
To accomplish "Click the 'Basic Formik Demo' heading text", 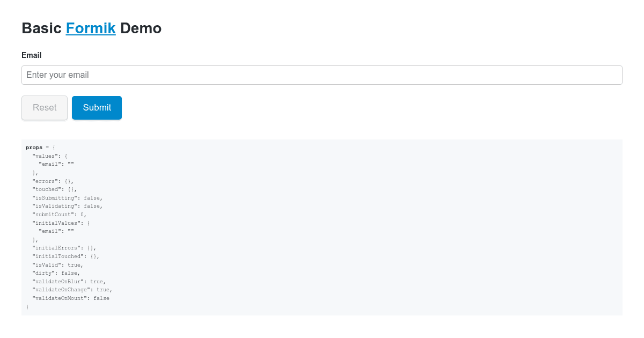I will point(91,28).
